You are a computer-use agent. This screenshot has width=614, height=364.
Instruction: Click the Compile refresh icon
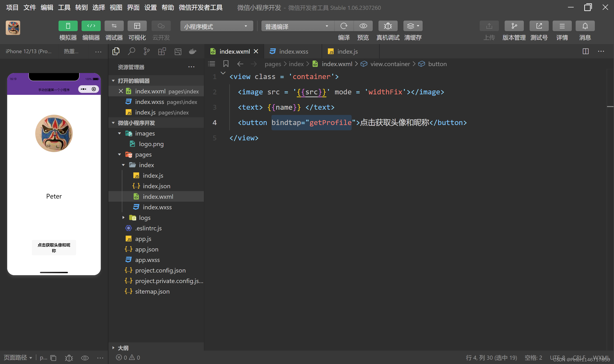pyautogui.click(x=344, y=26)
